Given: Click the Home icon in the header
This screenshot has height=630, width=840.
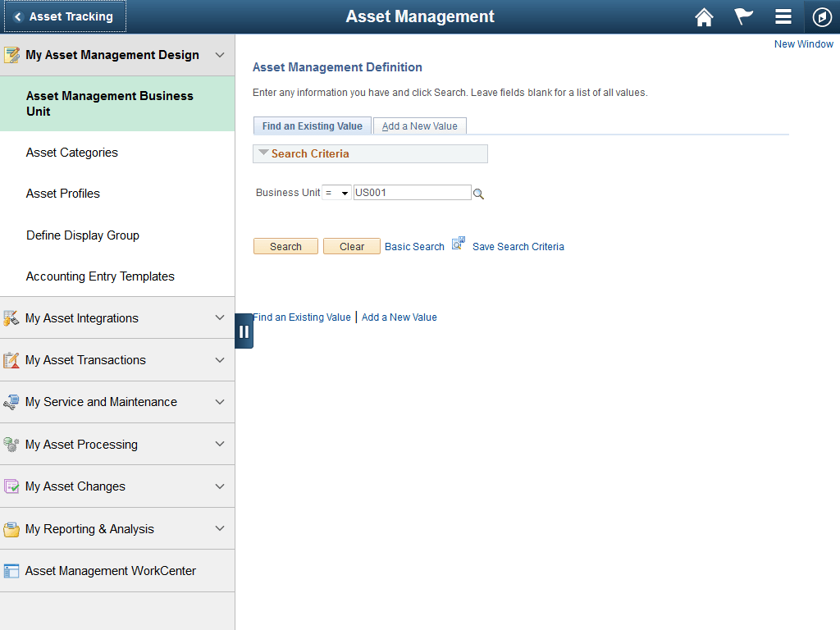Looking at the screenshot, I should coord(704,16).
